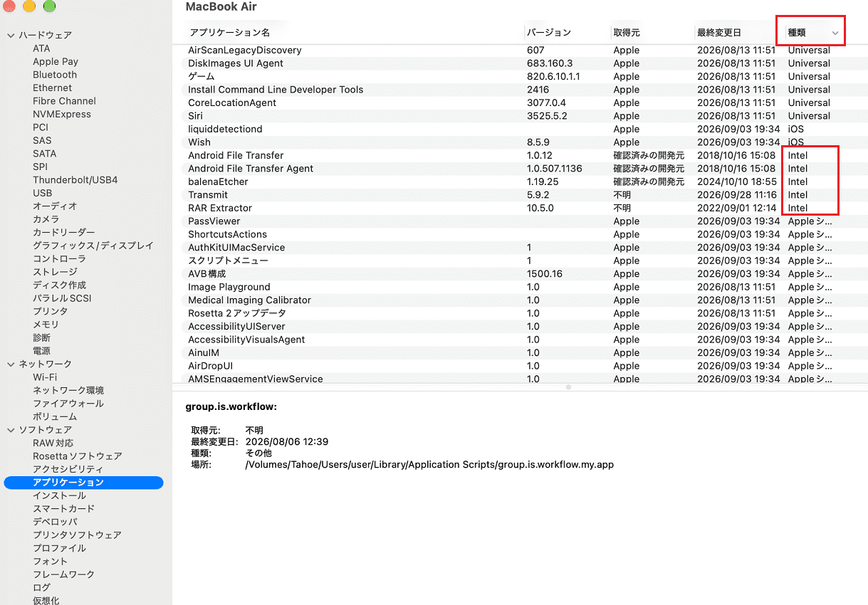Select the RAR Extractor row
This screenshot has width=868, height=605.
click(520, 208)
